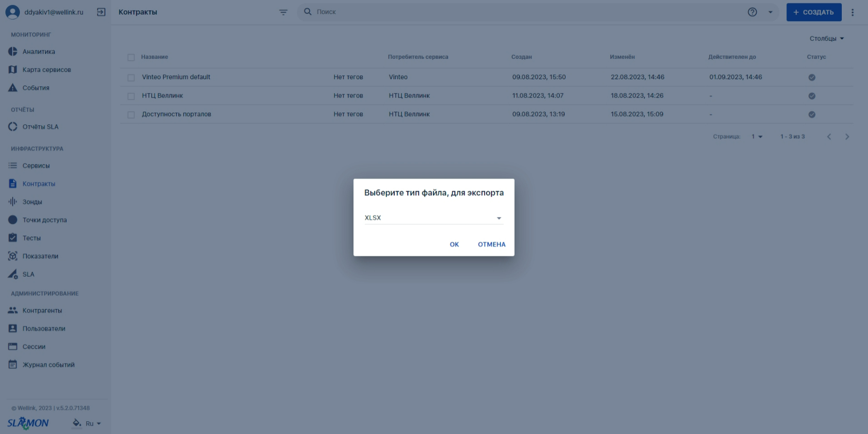Click the Аналитика pie chart icon
This screenshot has width=868, height=434.
(x=13, y=51)
